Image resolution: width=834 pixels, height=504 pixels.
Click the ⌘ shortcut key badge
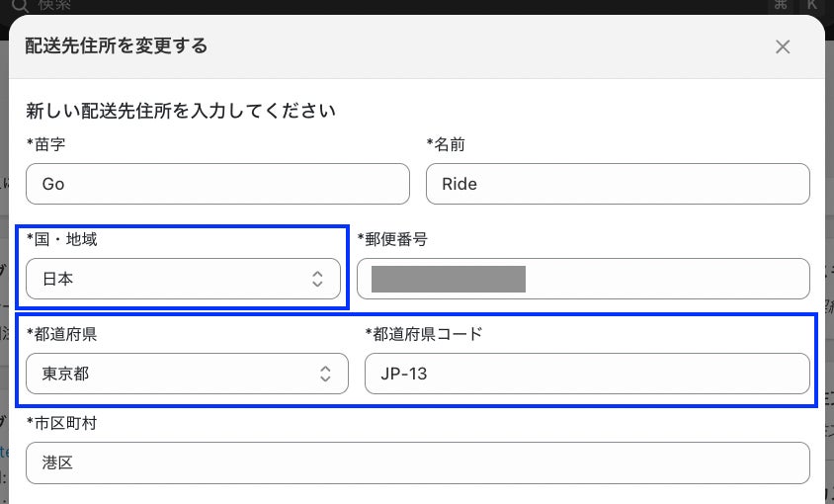click(x=781, y=5)
